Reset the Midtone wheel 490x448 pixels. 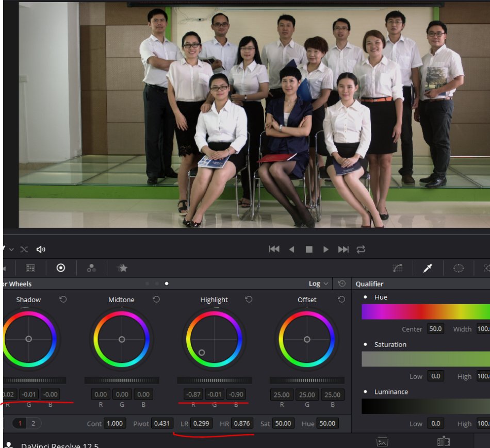coord(156,300)
